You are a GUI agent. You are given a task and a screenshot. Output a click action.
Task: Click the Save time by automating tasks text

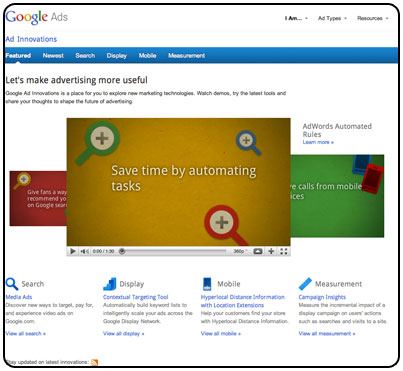tap(184, 178)
